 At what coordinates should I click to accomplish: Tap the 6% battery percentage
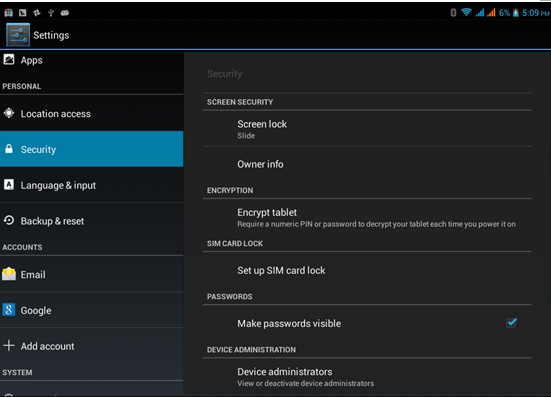[504, 13]
